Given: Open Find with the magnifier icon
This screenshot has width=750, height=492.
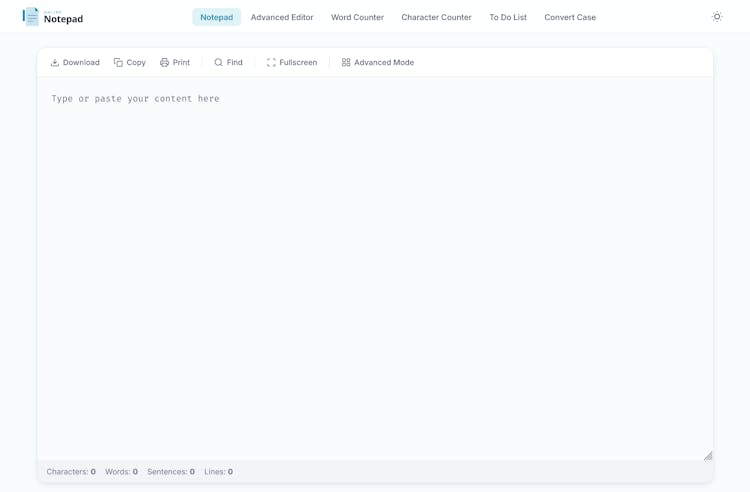Looking at the screenshot, I should [219, 63].
